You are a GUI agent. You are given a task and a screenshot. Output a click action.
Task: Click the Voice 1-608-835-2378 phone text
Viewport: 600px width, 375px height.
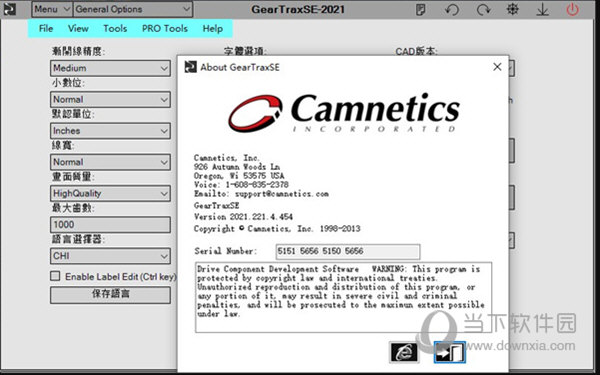(241, 185)
